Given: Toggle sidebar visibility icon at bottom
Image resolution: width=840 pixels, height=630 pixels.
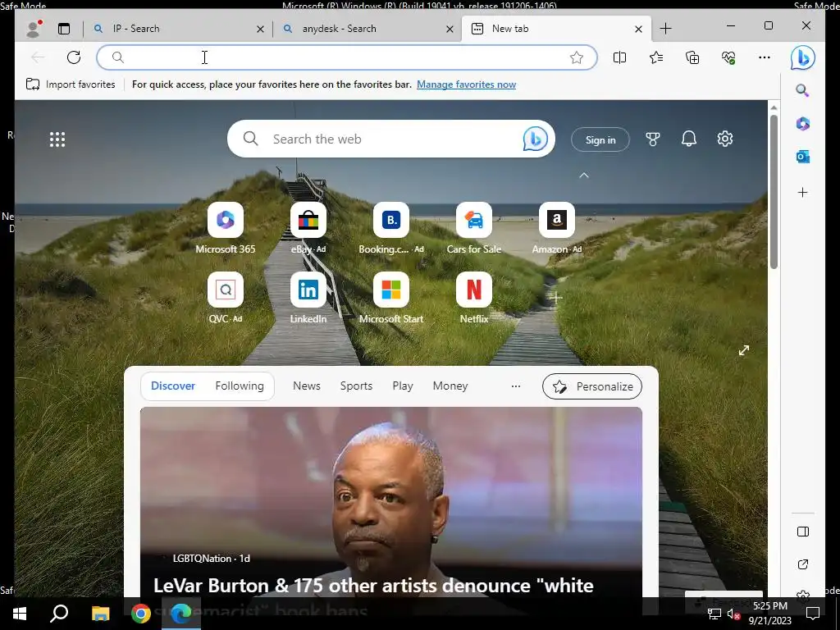Looking at the screenshot, I should 802,532.
